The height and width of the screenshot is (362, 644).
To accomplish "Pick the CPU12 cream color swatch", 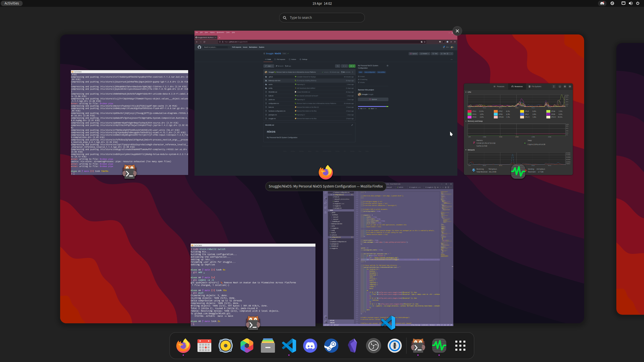I will point(548,117).
